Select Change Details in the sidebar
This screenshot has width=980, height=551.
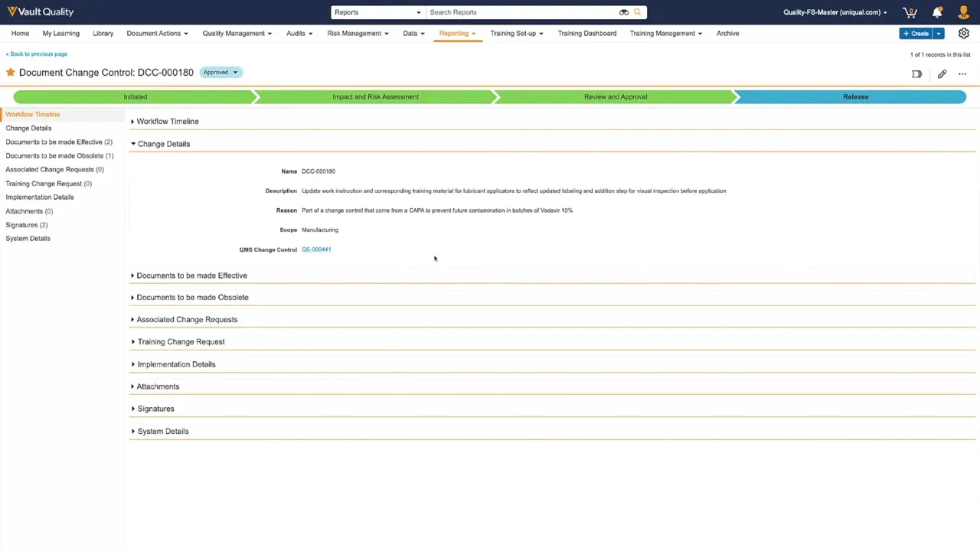[28, 129]
